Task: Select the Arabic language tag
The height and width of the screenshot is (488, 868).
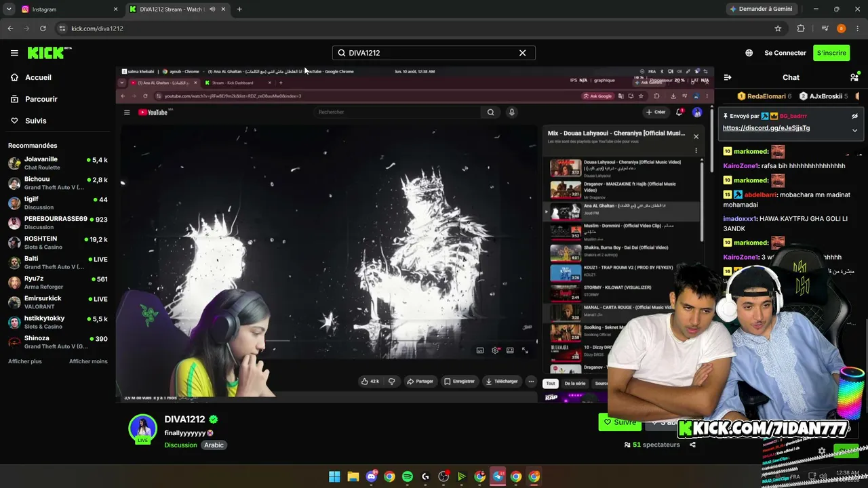Action: [x=214, y=445]
